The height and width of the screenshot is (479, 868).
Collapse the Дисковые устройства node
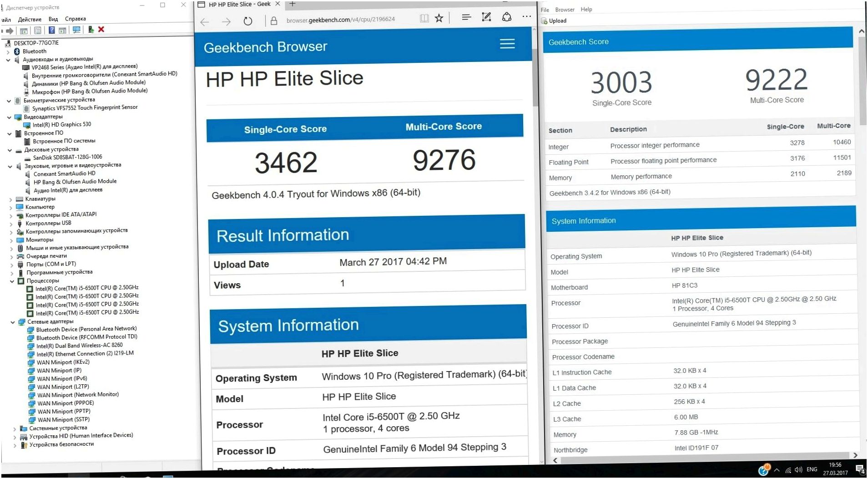point(10,150)
